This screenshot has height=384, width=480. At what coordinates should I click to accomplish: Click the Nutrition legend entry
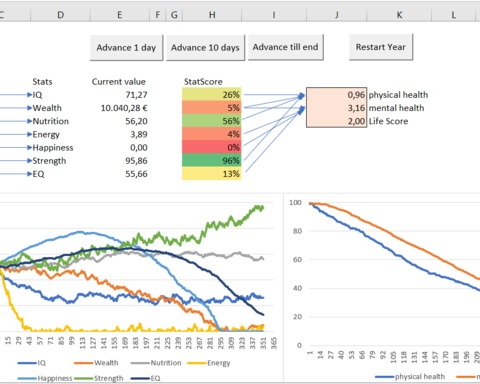tap(156, 363)
